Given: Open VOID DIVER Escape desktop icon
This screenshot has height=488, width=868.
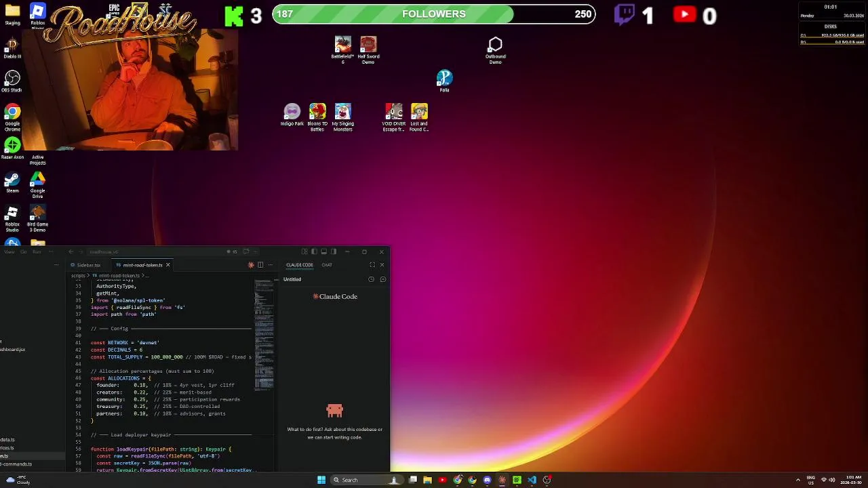Looking at the screenshot, I should click(x=393, y=117).
